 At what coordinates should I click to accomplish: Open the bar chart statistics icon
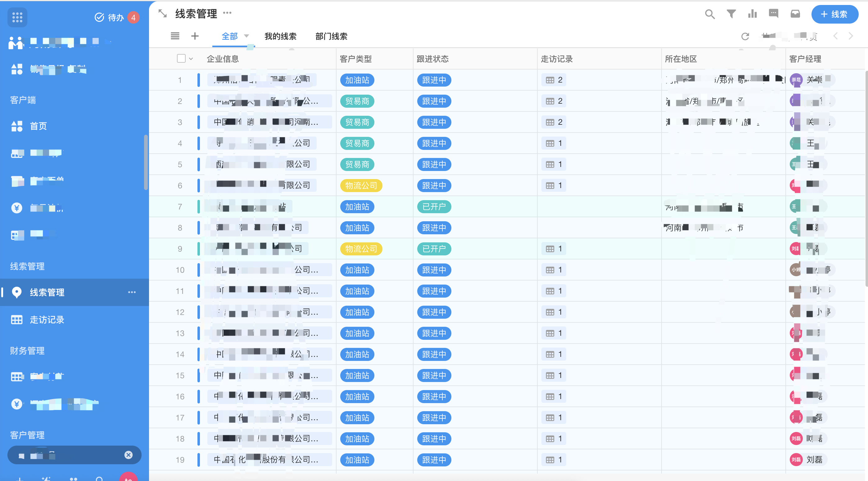[753, 14]
